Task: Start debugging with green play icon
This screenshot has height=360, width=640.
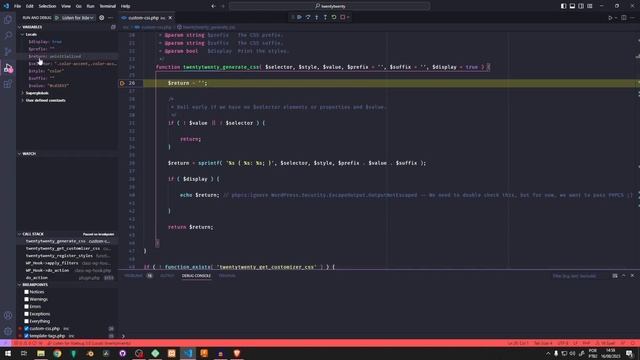Action: 57,18
